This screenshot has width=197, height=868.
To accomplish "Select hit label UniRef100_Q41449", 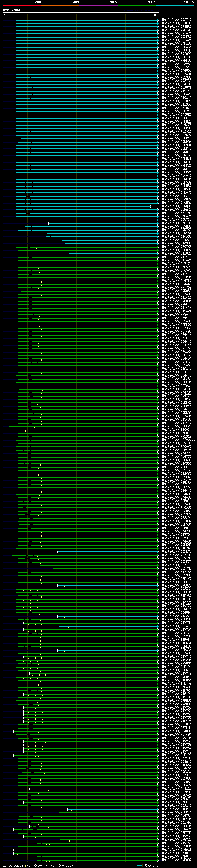I will pyautogui.click(x=177, y=91).
